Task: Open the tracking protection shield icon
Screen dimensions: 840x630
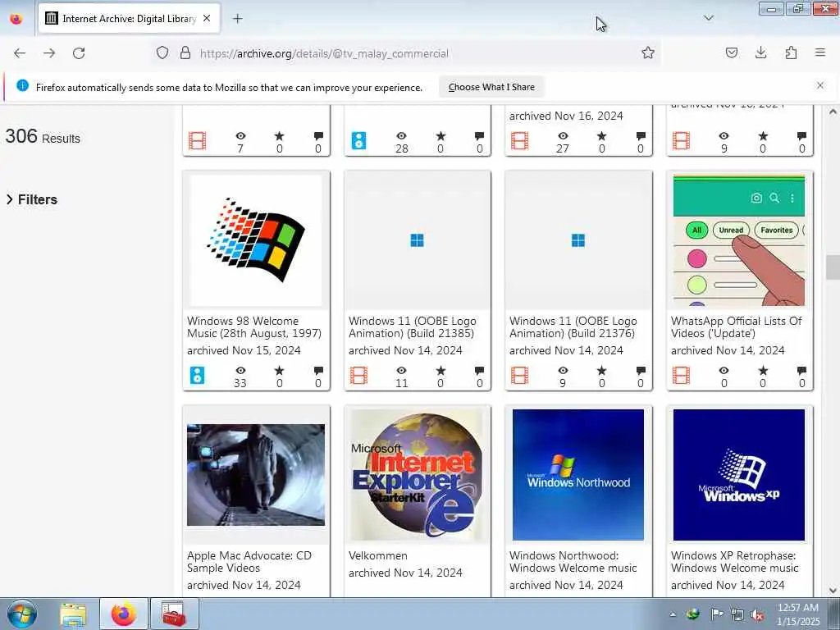Action: [162, 53]
